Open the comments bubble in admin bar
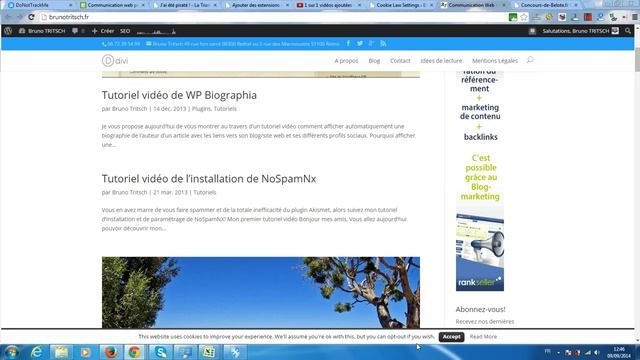The image size is (640, 360). (75, 31)
